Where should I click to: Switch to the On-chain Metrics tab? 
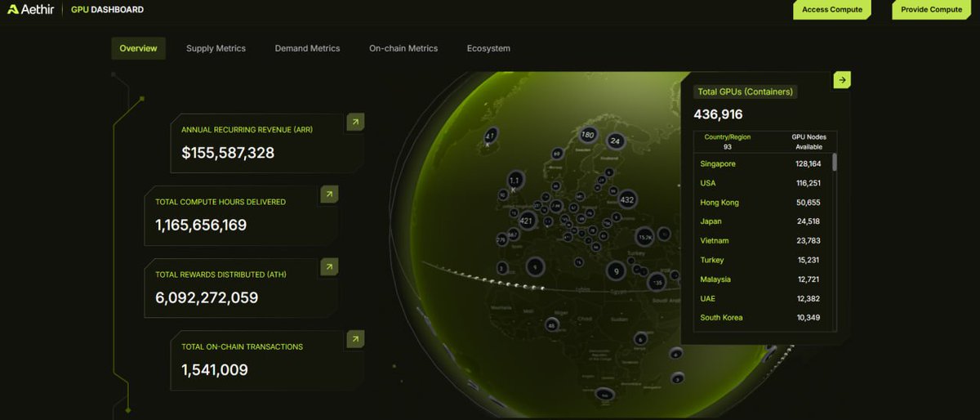[403, 48]
